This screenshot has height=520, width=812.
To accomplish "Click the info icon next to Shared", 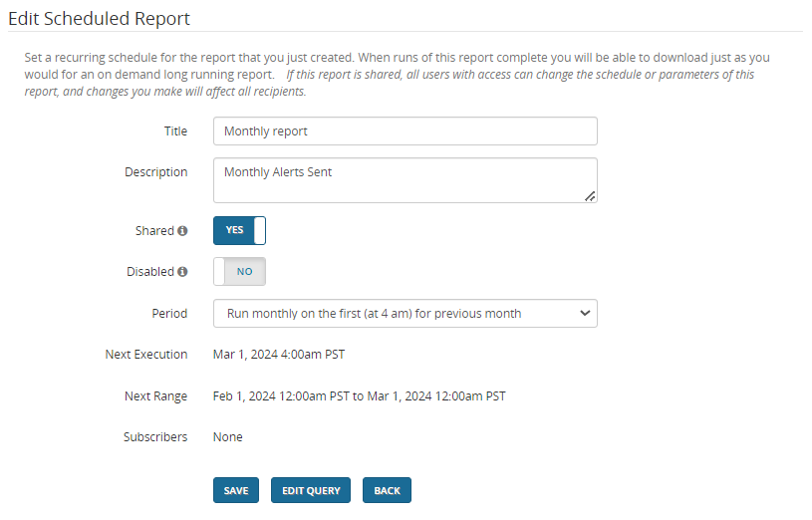I will [x=182, y=231].
